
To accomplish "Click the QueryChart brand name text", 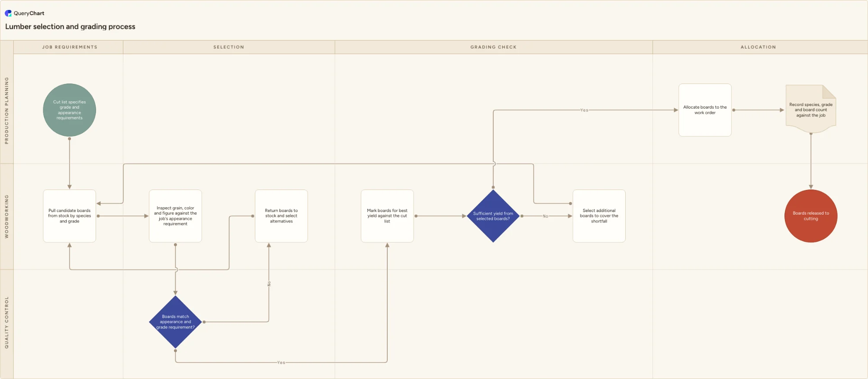I will click(29, 13).
